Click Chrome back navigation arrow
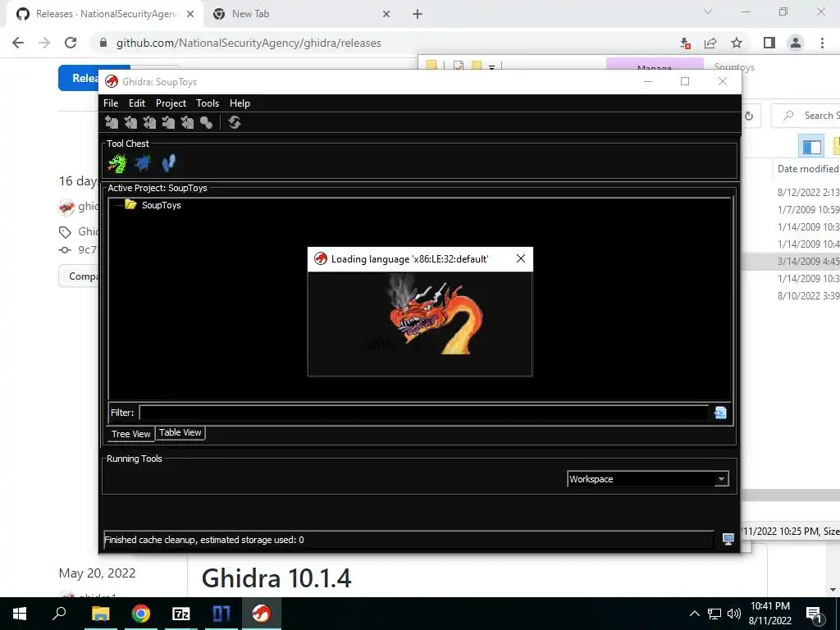 point(18,43)
